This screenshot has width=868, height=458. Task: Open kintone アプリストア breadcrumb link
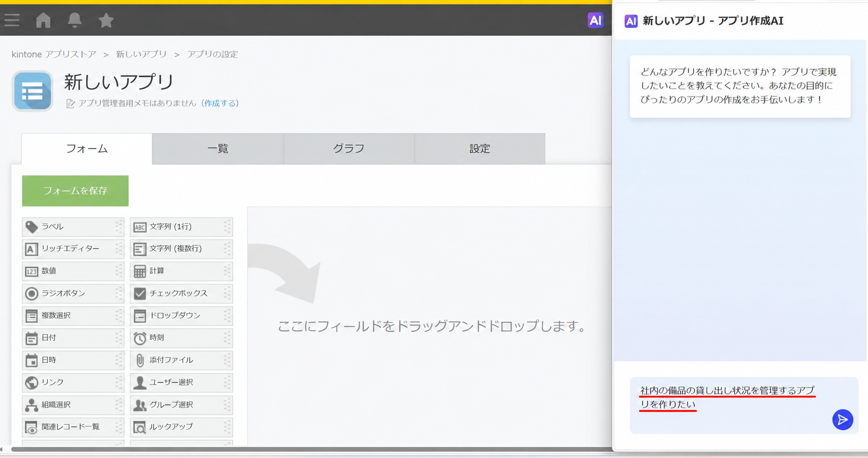54,54
